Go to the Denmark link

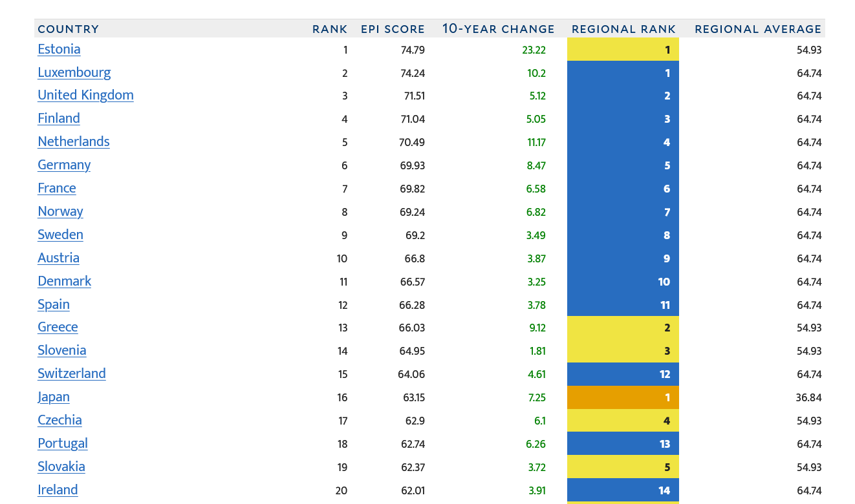[x=64, y=282]
